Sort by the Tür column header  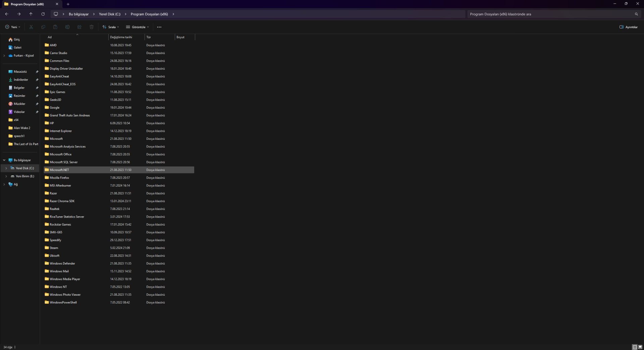point(160,37)
